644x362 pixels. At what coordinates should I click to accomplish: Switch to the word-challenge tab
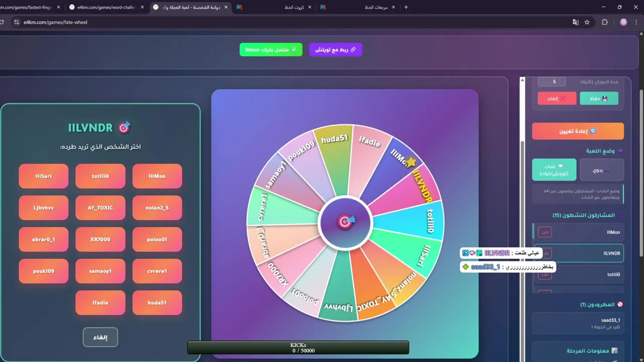[x=107, y=7]
